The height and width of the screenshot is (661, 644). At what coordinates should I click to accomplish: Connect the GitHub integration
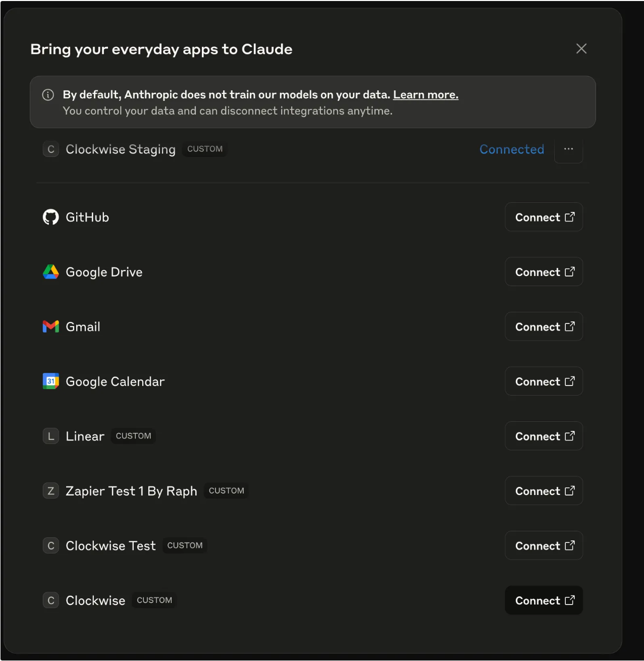coord(544,217)
